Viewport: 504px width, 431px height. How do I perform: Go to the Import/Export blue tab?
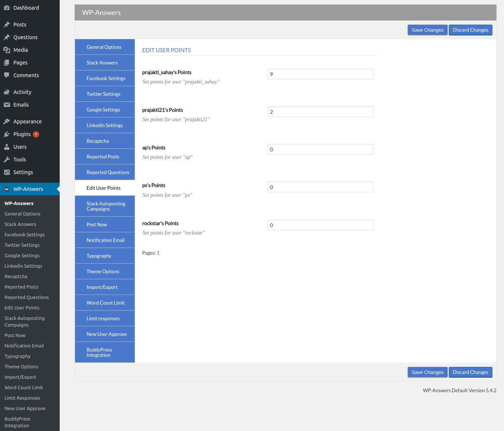(x=105, y=287)
